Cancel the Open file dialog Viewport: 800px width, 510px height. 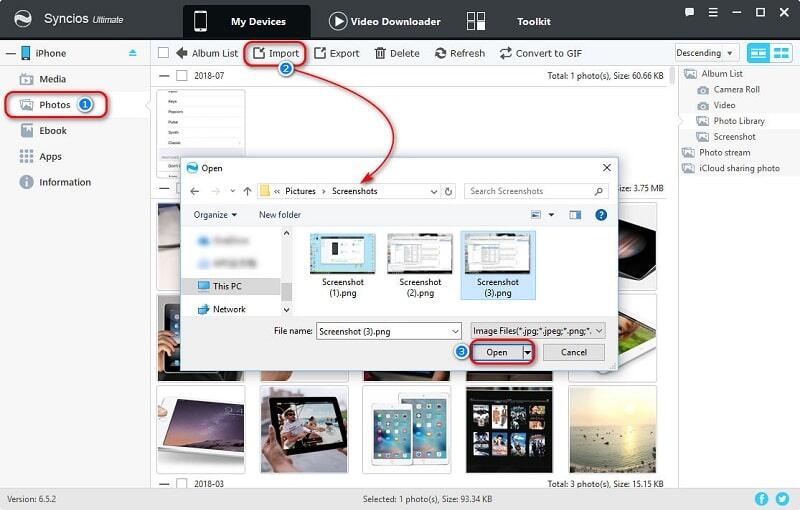click(573, 352)
